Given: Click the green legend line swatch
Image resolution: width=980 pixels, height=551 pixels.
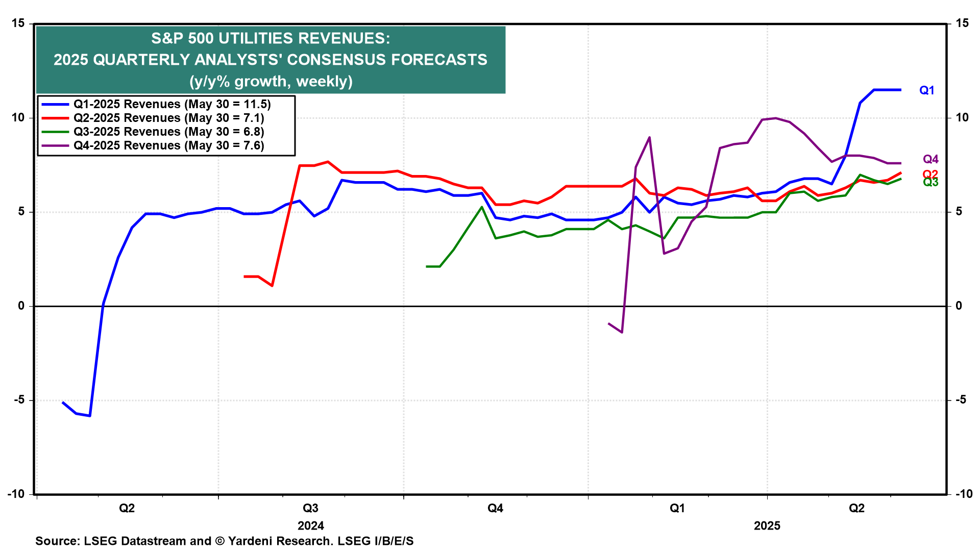Looking at the screenshot, I should click(55, 132).
